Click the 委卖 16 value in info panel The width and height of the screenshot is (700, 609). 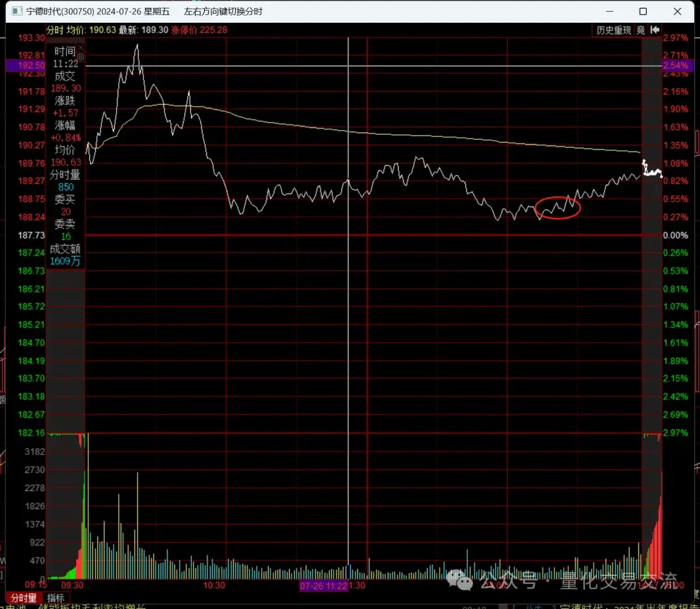(65, 236)
